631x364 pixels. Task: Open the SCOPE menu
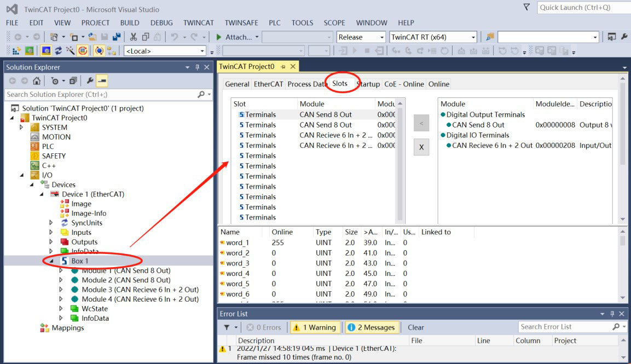(334, 23)
